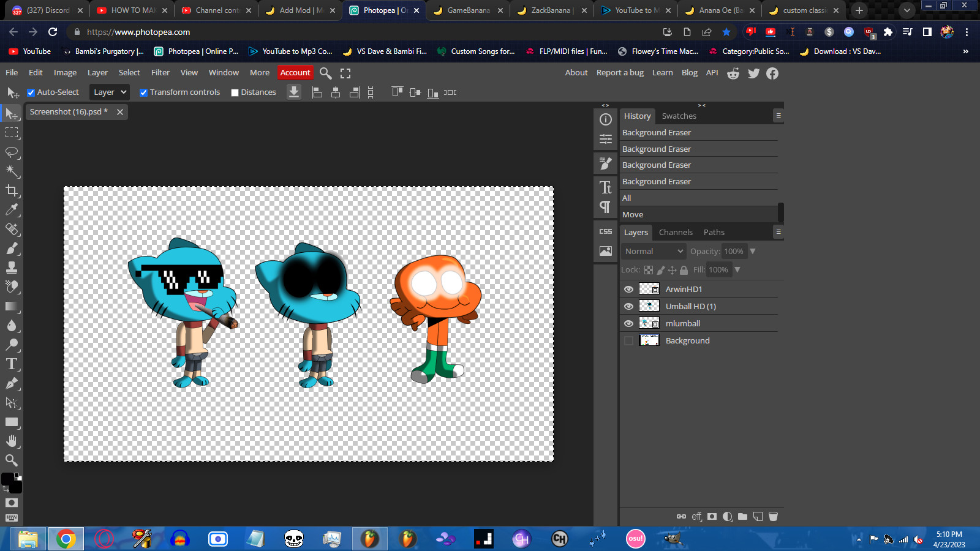980x551 pixels.
Task: Select the Crop tool
Action: pos(12,190)
